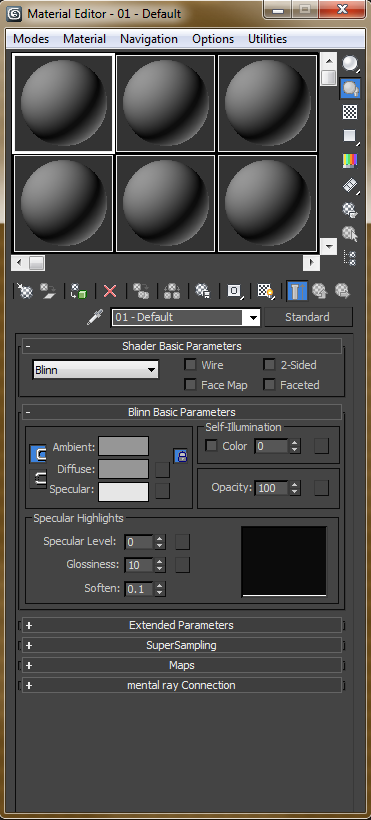Open the Blinn shader type dropdown

point(95,370)
